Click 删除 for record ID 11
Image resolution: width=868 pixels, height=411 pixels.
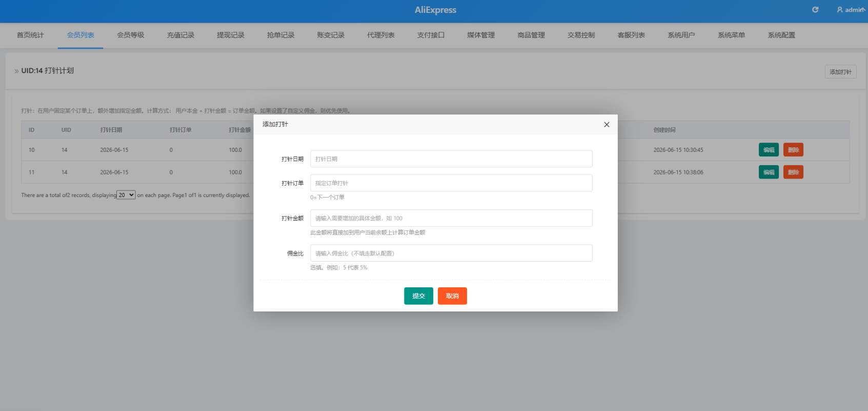click(793, 172)
